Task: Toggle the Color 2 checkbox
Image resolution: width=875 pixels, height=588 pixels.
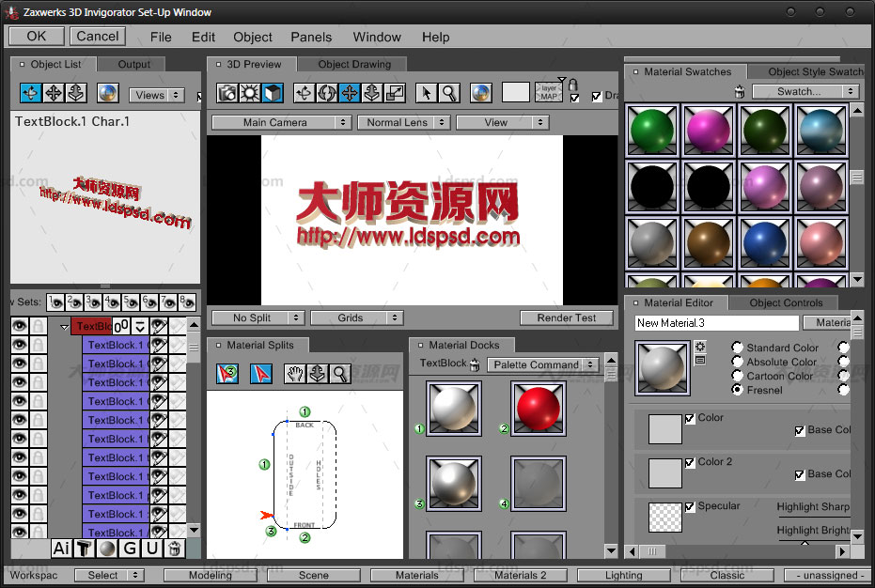Action: [690, 462]
